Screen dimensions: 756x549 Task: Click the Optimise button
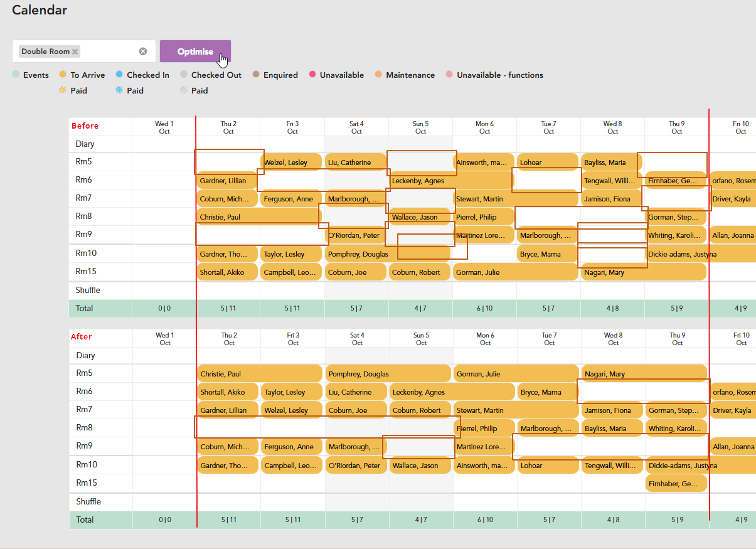tap(195, 51)
